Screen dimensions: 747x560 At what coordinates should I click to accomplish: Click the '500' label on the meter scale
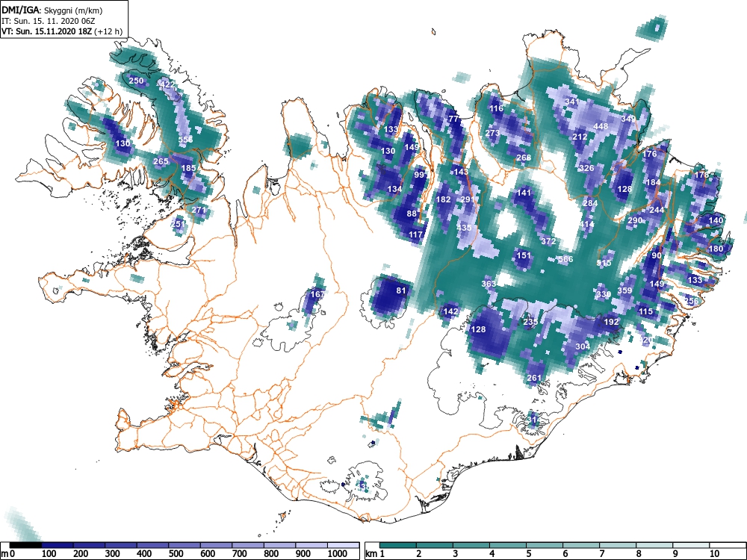[176, 554]
